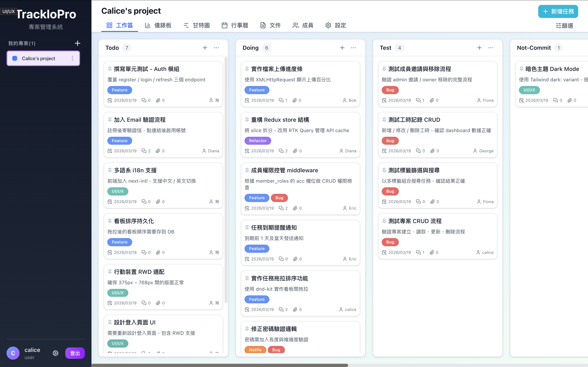Screen dimensions: 588x367
Task: Open Doing column ellipsis menu
Action: [x=354, y=48]
